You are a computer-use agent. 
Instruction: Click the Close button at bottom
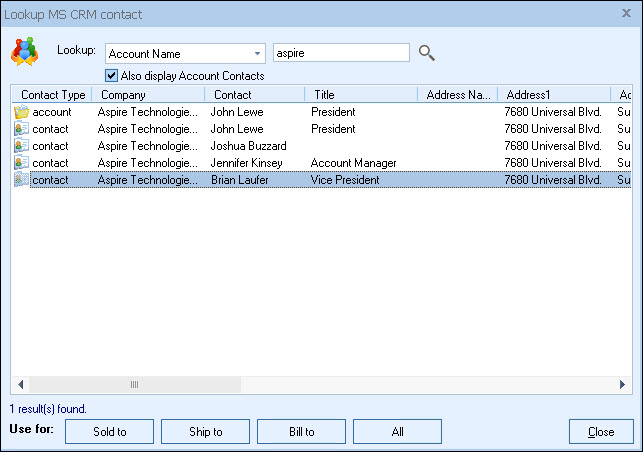click(x=601, y=432)
